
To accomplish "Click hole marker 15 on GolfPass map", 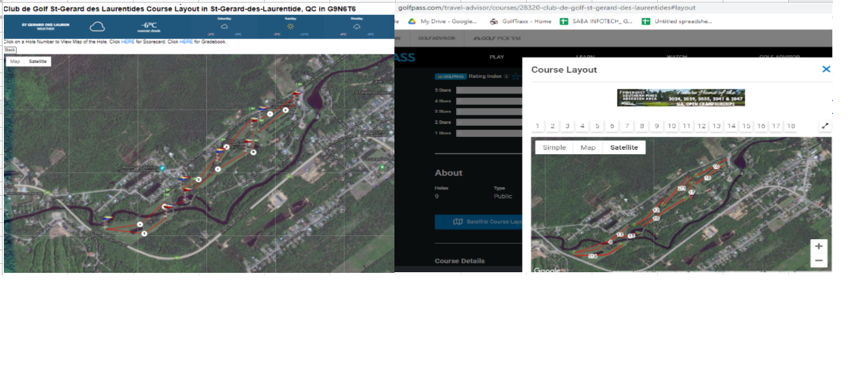I will coord(631,236).
